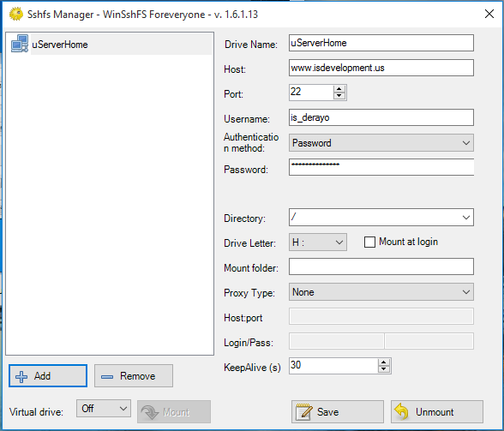
Task: Click the Directory text area showing /
Action: point(375,218)
